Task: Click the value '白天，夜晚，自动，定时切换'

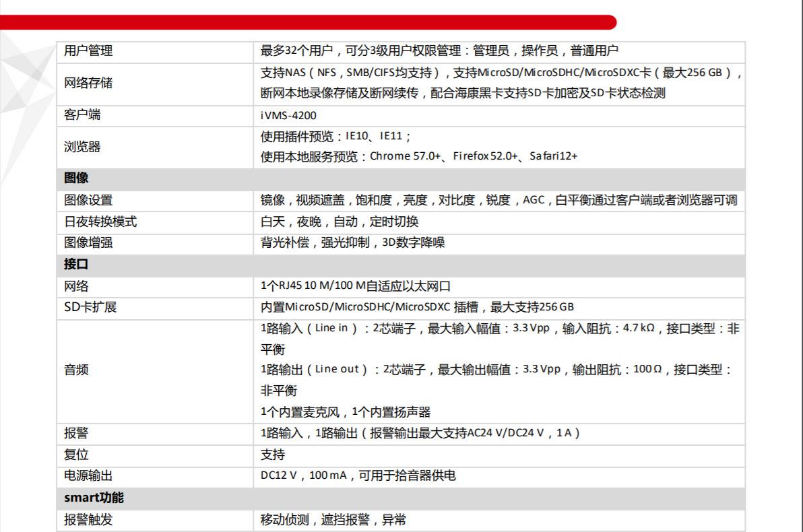Action: click(x=340, y=222)
